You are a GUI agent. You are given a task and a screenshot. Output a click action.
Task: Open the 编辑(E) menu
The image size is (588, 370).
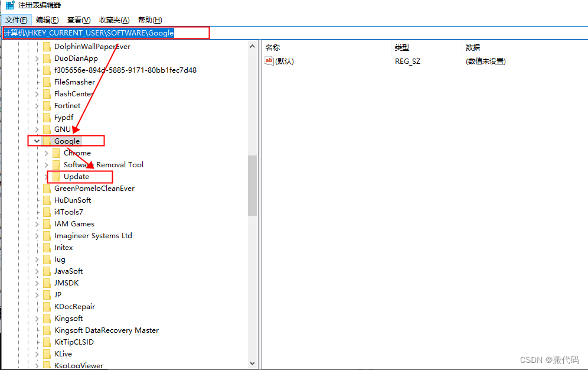point(47,20)
